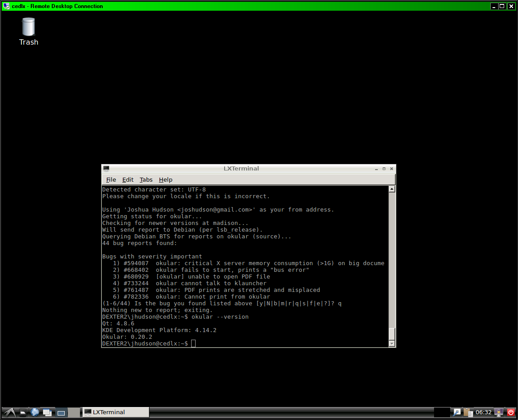Click 'Getting status for okular...' line
This screenshot has width=518, height=420.
click(x=152, y=216)
